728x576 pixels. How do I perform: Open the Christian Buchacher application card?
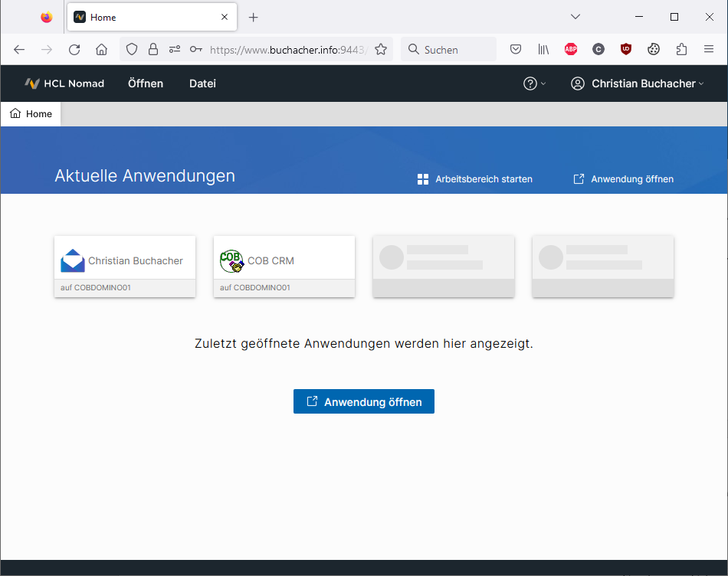tap(125, 267)
